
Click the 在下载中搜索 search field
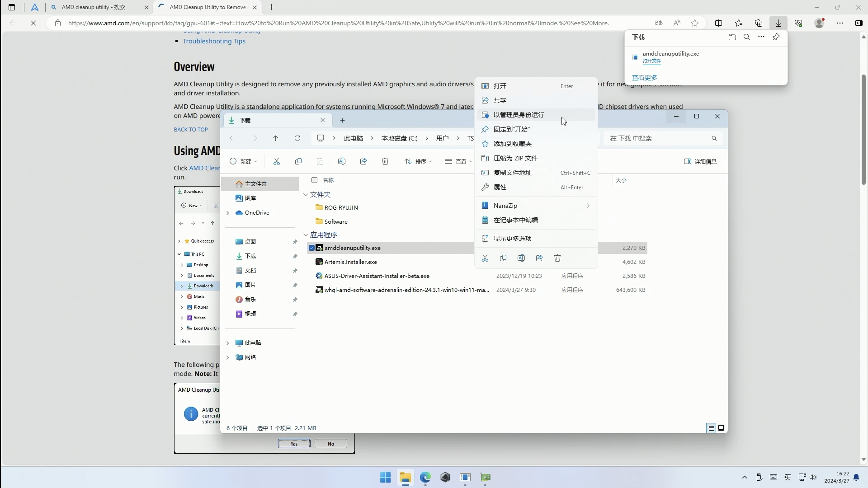click(660, 138)
